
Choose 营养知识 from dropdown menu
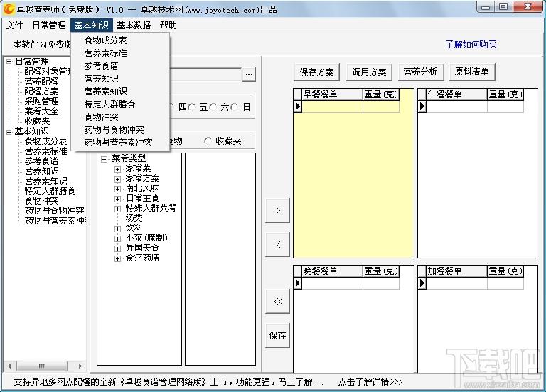(x=120, y=79)
